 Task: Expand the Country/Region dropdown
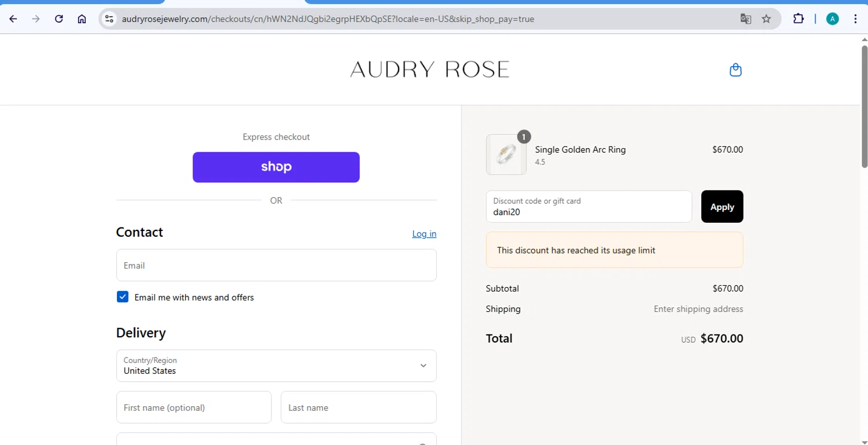[x=276, y=366]
